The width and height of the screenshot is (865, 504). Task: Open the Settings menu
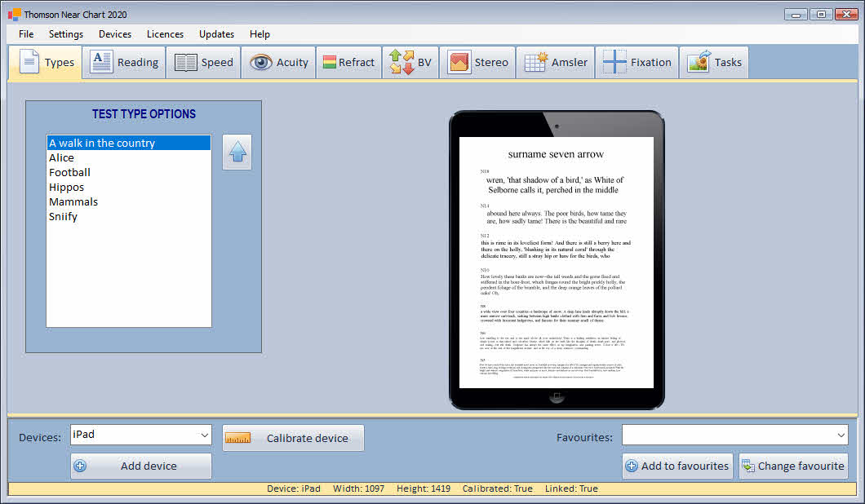[66, 34]
